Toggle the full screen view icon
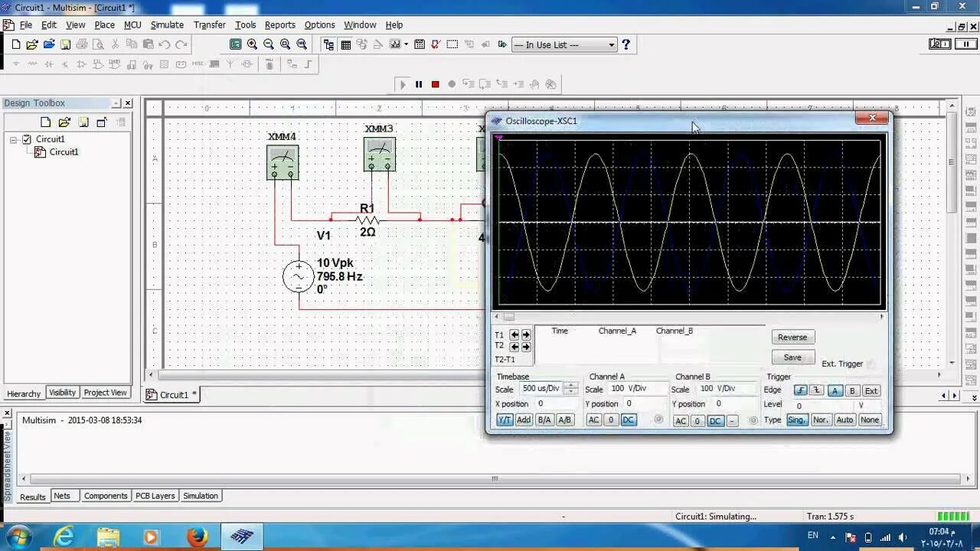The width and height of the screenshot is (980, 551). 236,44
